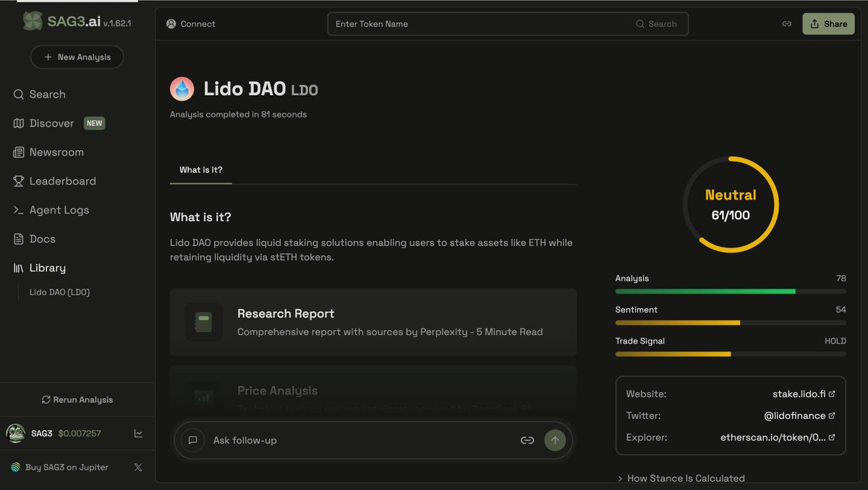The height and width of the screenshot is (490, 868).
Task: Start a New Analysis
Action: 77,57
